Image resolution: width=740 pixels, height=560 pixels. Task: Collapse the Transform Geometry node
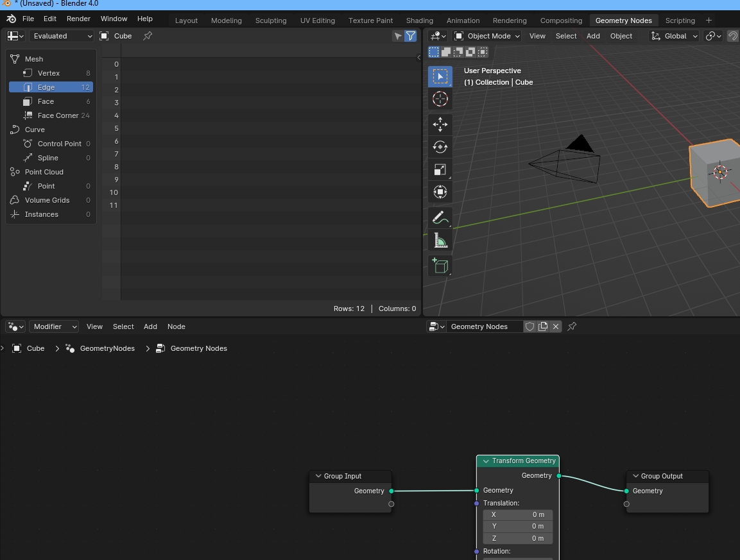pos(486,461)
